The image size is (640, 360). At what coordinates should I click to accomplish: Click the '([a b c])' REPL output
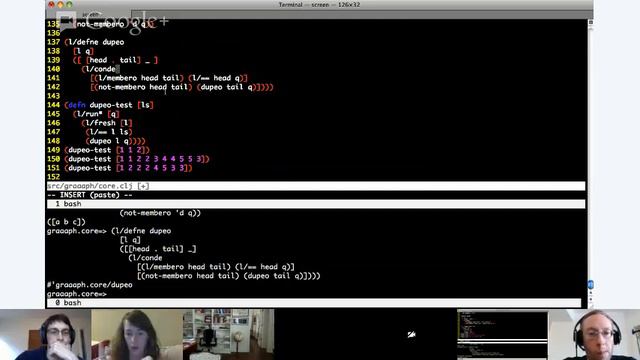tap(66, 222)
